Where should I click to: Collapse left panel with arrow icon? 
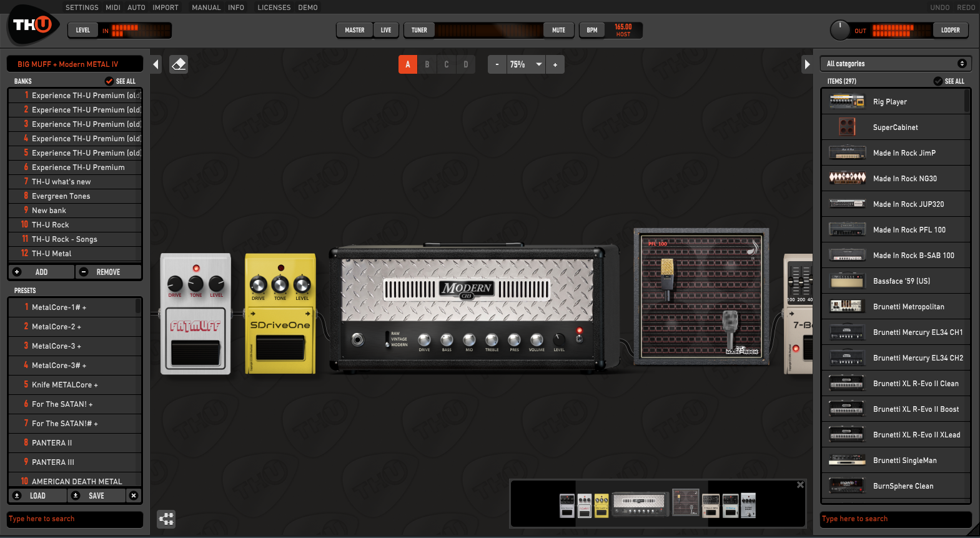click(x=156, y=64)
